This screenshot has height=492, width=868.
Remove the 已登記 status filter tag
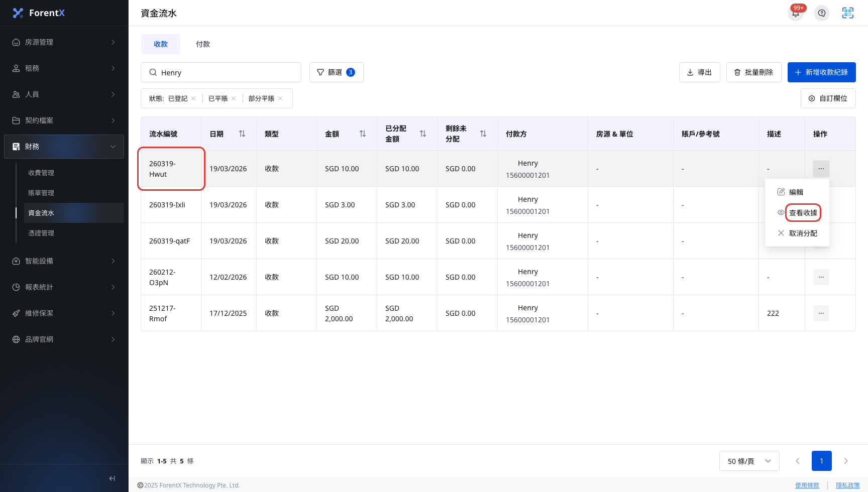(x=193, y=98)
